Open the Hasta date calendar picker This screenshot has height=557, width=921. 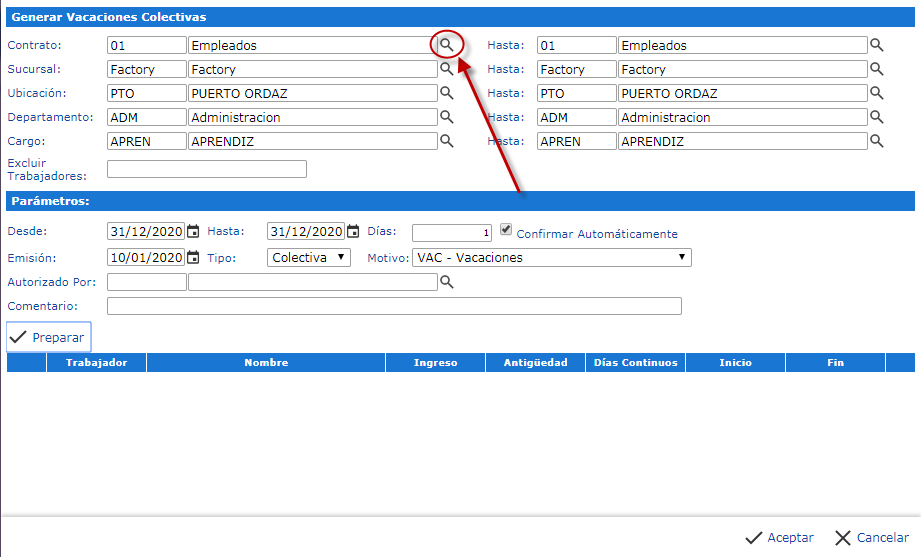pyautogui.click(x=353, y=232)
